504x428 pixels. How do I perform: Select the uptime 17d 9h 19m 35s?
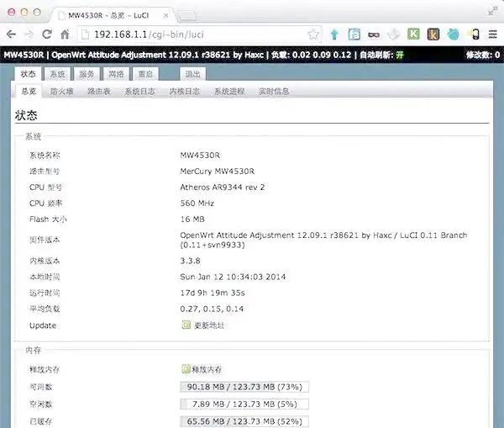point(213,293)
